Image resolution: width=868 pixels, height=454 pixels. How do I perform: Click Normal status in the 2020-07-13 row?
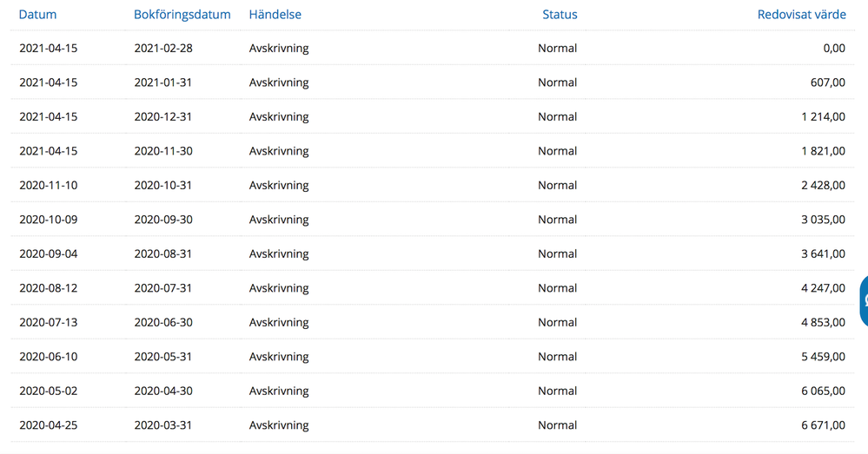[x=557, y=323]
